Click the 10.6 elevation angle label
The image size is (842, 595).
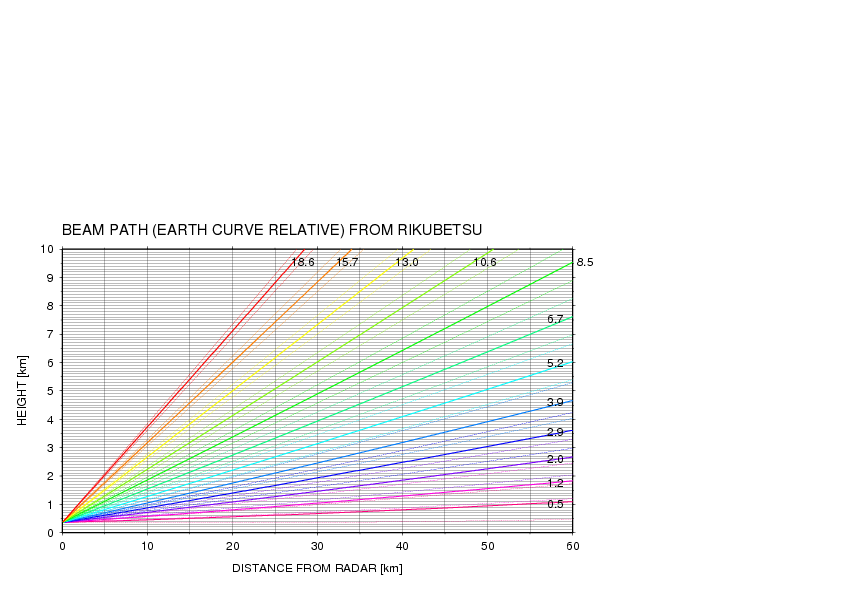[x=484, y=262]
